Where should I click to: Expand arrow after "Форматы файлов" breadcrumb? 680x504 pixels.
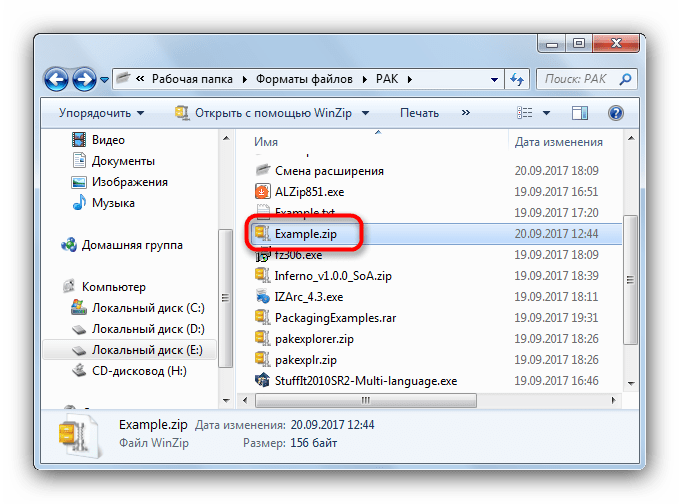(x=364, y=80)
